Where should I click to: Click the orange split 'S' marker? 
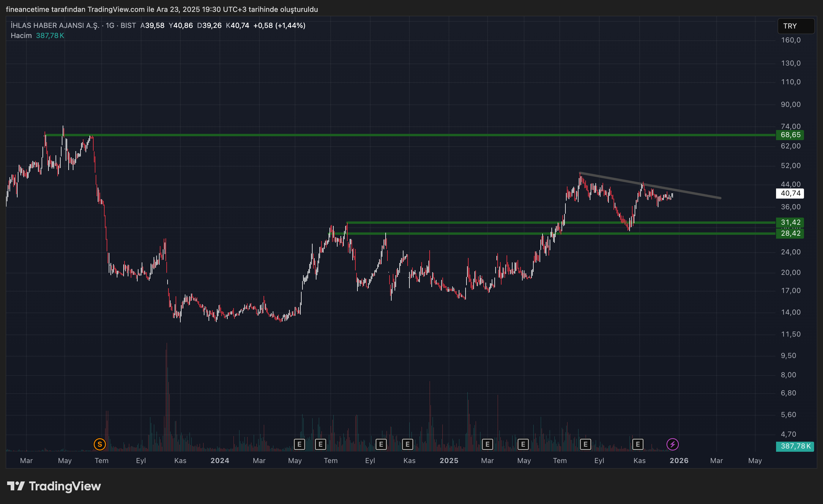100,444
